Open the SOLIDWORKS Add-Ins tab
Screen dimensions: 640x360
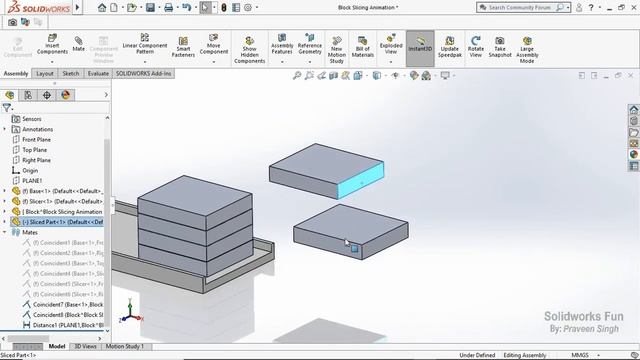coord(143,73)
